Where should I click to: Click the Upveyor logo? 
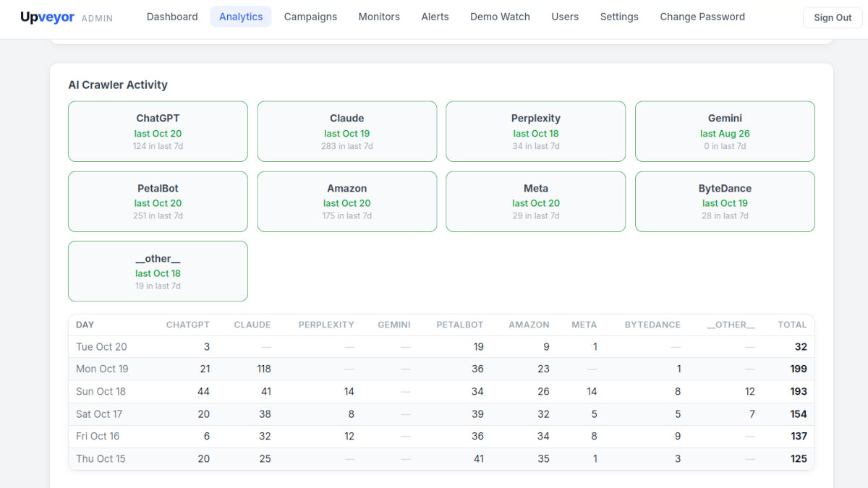tap(47, 17)
